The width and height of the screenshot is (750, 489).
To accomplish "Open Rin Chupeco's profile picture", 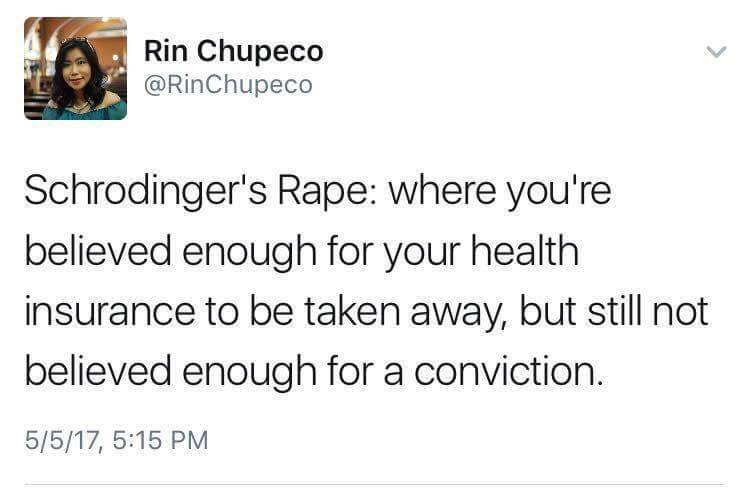I will [x=76, y=68].
